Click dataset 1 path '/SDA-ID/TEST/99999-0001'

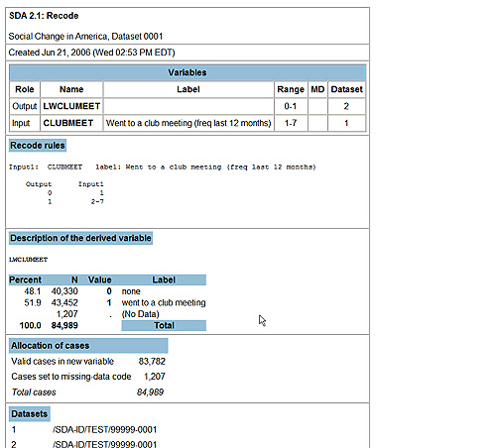[x=104, y=430]
